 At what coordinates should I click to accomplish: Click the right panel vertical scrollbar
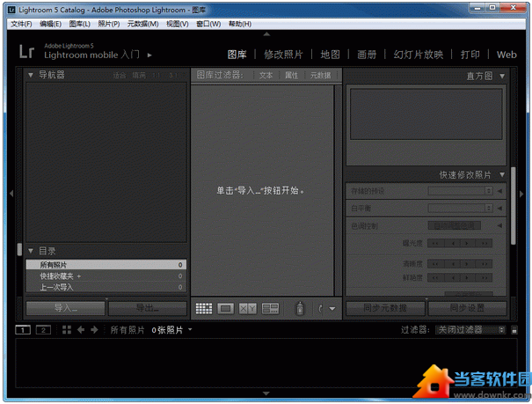click(x=514, y=206)
